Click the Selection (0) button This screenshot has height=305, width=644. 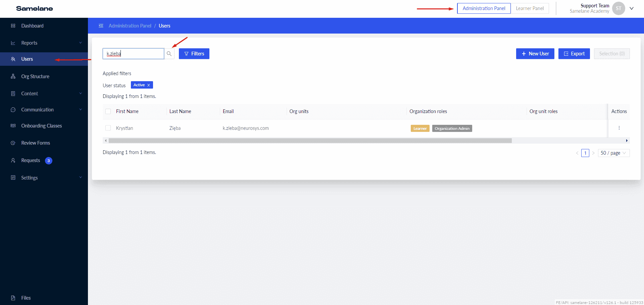pyautogui.click(x=612, y=54)
